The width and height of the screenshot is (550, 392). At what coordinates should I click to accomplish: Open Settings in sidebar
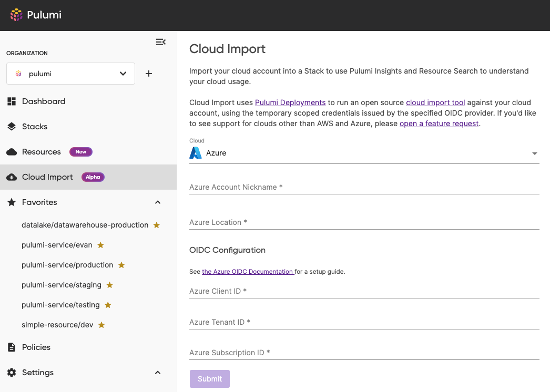[x=38, y=373]
